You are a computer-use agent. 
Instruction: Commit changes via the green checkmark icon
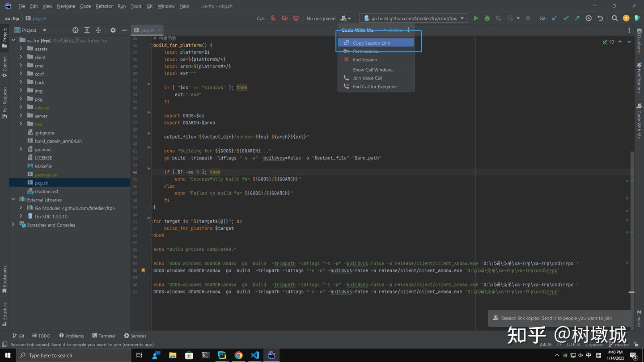(566, 18)
